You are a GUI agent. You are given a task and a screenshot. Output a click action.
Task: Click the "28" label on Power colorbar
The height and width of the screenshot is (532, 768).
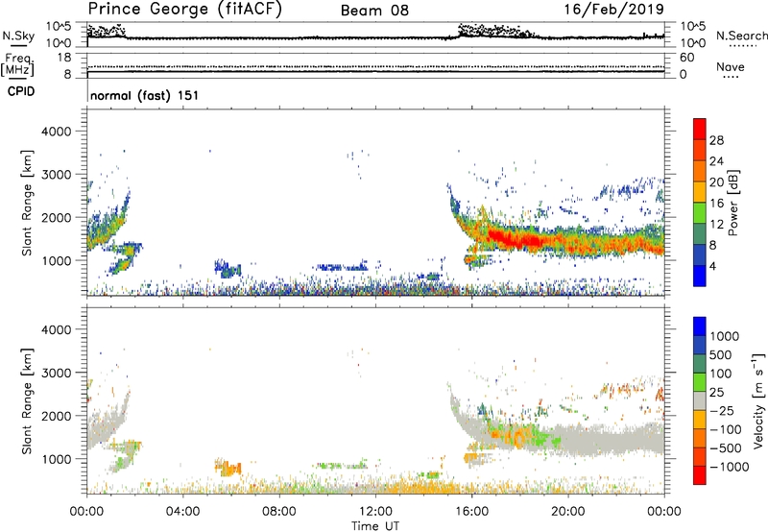point(716,140)
